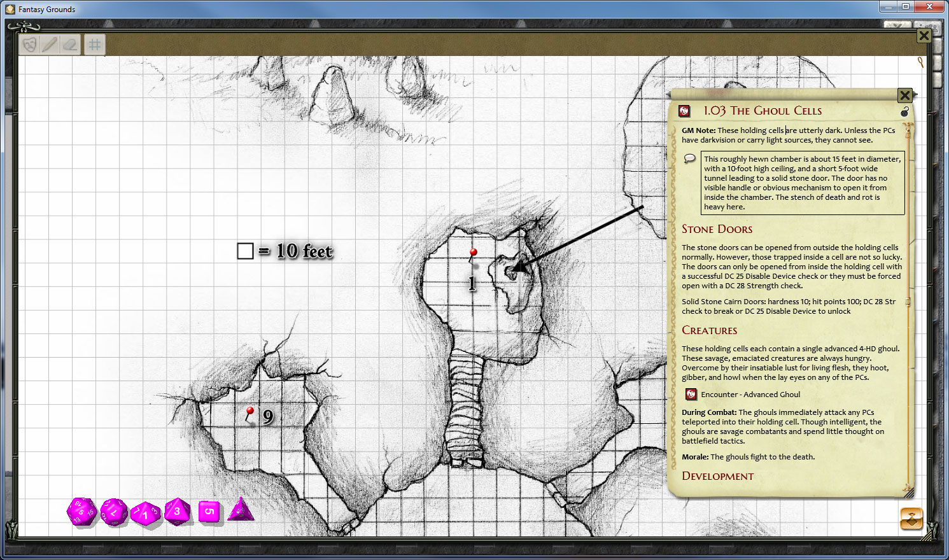Click the title 1.03 The Ghoul Cells
The height and width of the screenshot is (560, 949).
click(763, 111)
